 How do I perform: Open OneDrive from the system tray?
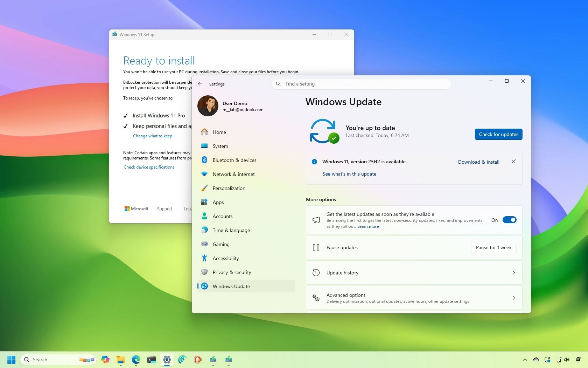(536, 360)
